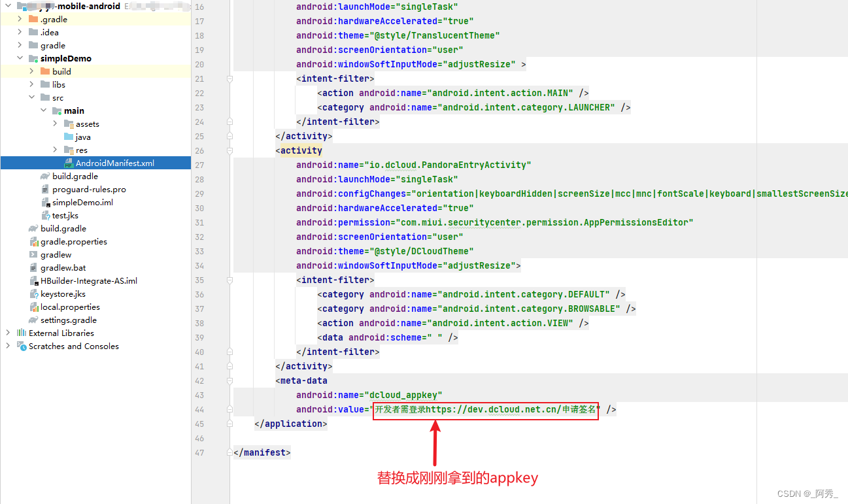Expand the .gradle folder node

point(20,19)
